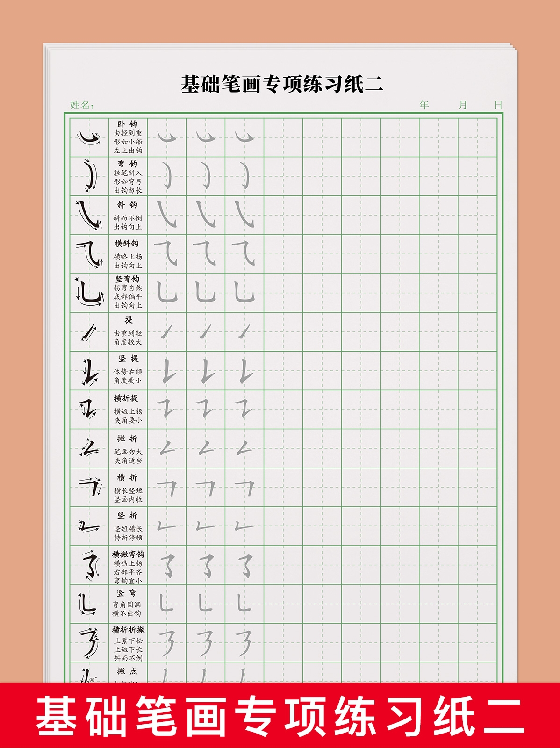Viewport: 560px width, 748px height.
Task: Click the tip text 竖画内收
Action: tap(128, 500)
